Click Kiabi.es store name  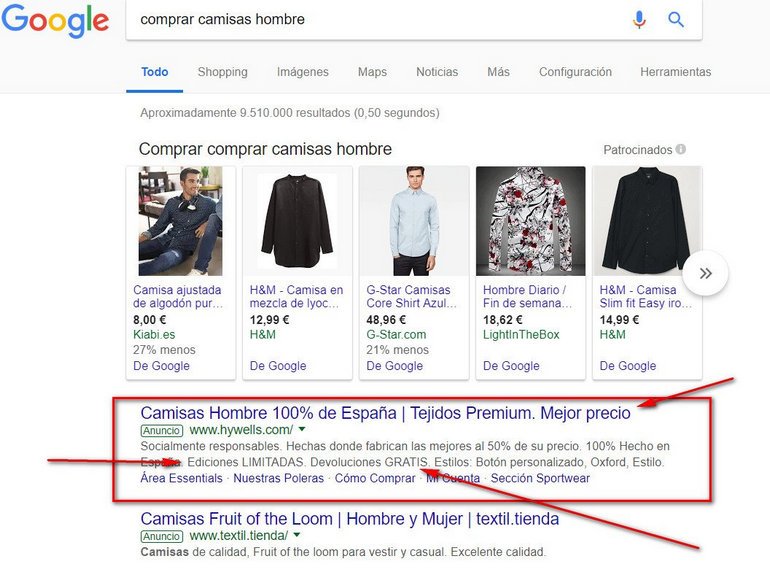click(154, 335)
